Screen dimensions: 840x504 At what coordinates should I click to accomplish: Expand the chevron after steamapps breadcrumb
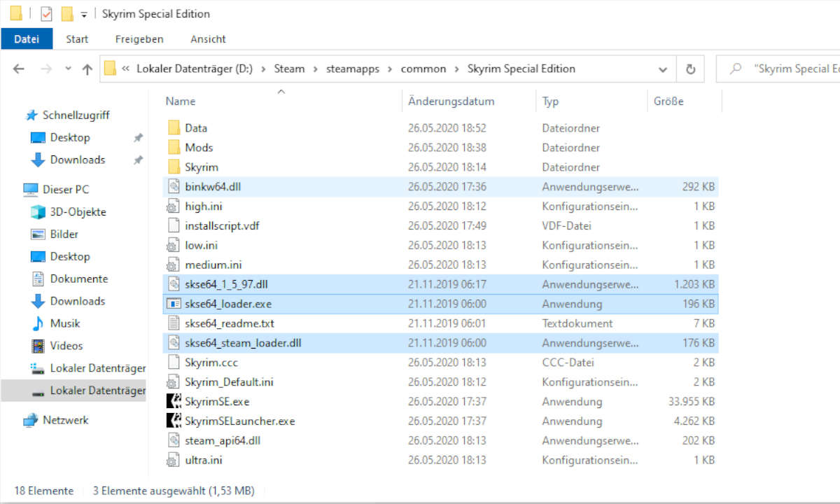pyautogui.click(x=390, y=69)
